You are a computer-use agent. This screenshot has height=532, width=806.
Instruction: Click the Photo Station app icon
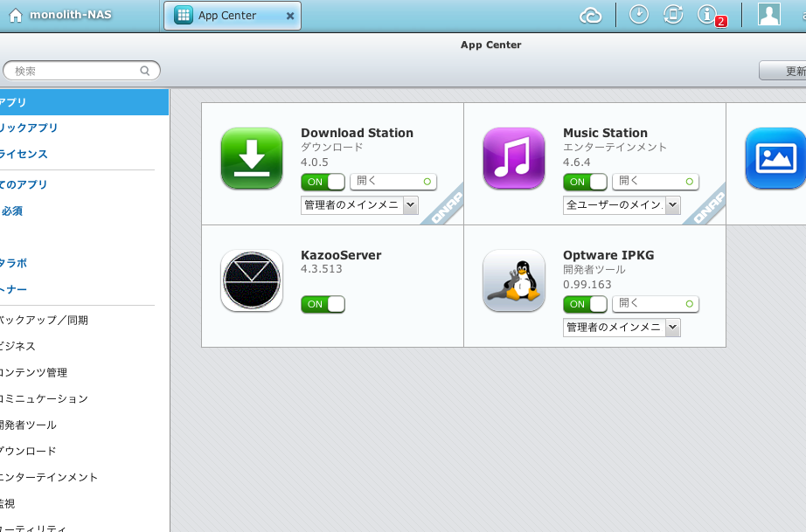tap(775, 158)
